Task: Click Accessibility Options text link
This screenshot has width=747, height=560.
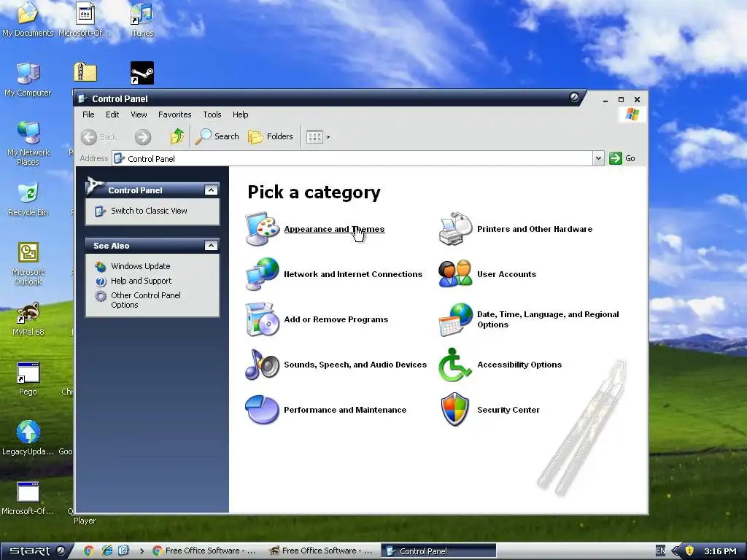Action: point(519,365)
